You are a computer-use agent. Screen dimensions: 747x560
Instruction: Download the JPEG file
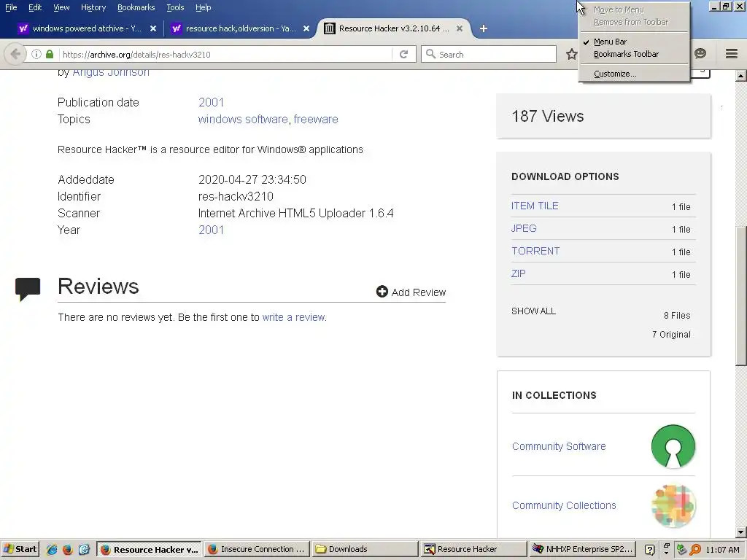point(524,228)
